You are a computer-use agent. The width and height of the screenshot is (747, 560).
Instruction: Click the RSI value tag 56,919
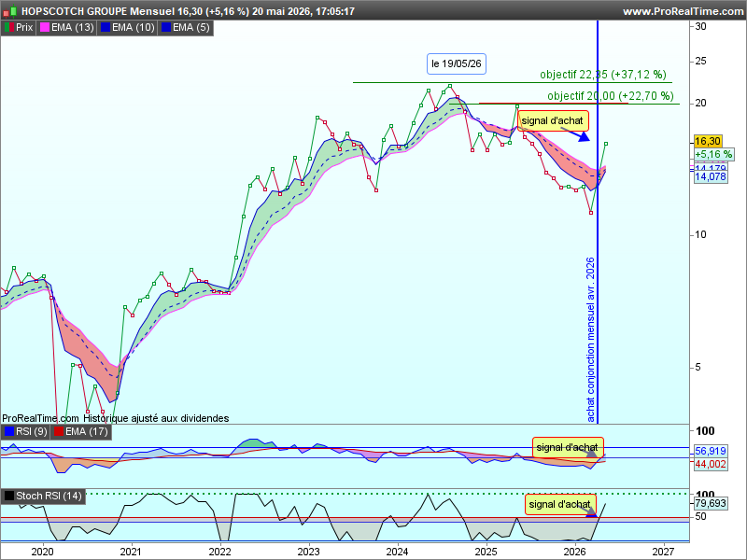(x=711, y=451)
